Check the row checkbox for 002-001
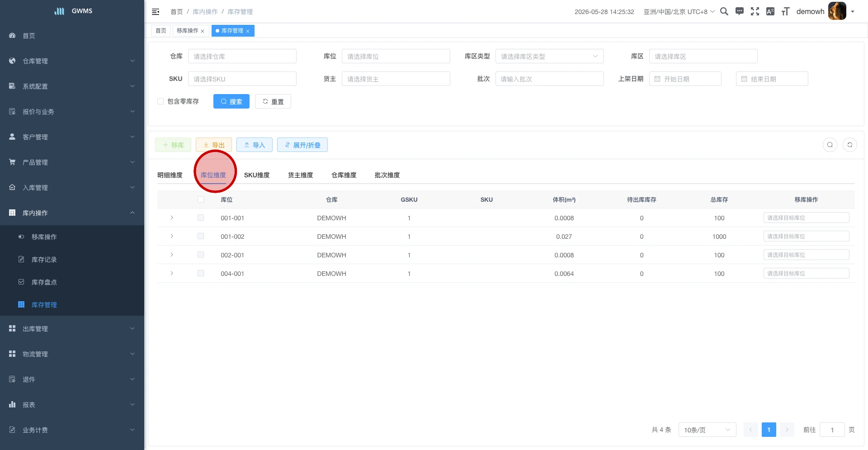This screenshot has height=450, width=868. [x=201, y=255]
